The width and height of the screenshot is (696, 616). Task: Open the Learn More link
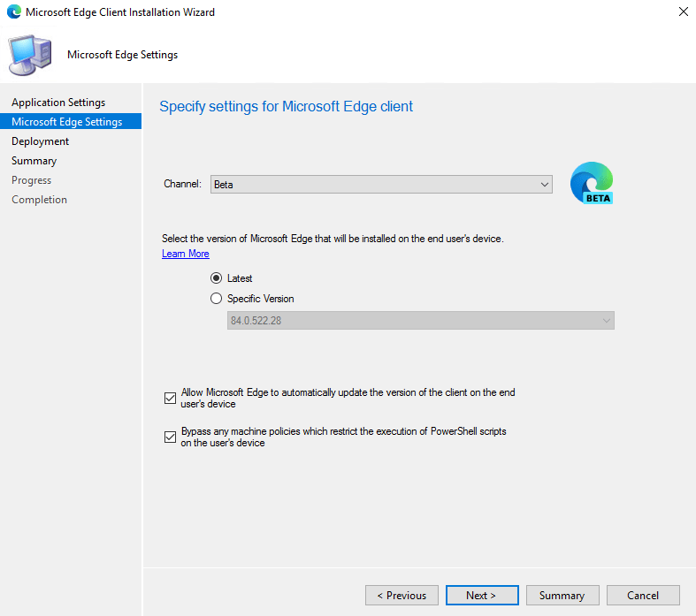[x=186, y=254]
